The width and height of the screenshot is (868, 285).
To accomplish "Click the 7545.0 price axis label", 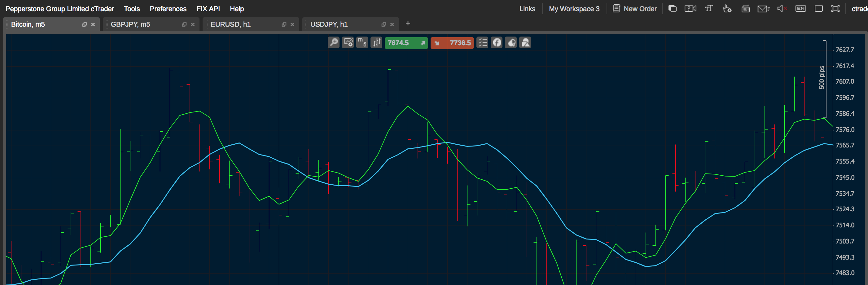I will [x=845, y=178].
